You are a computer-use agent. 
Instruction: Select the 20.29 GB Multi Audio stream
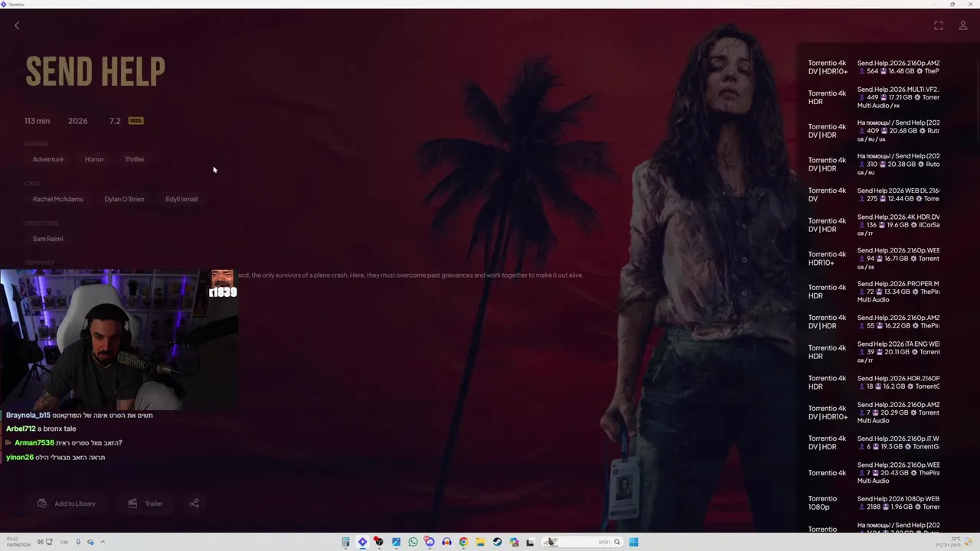tap(874, 412)
